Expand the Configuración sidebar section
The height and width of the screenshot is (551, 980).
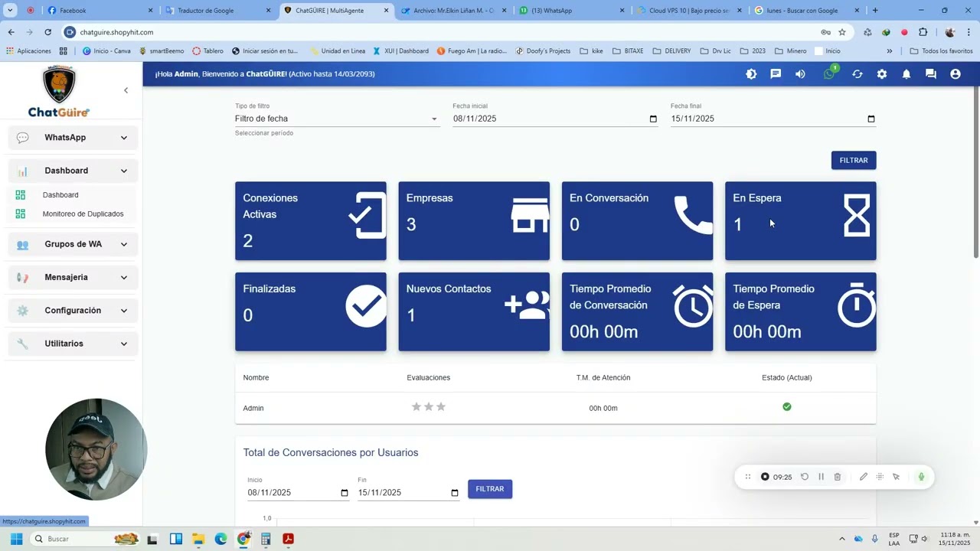(x=73, y=311)
